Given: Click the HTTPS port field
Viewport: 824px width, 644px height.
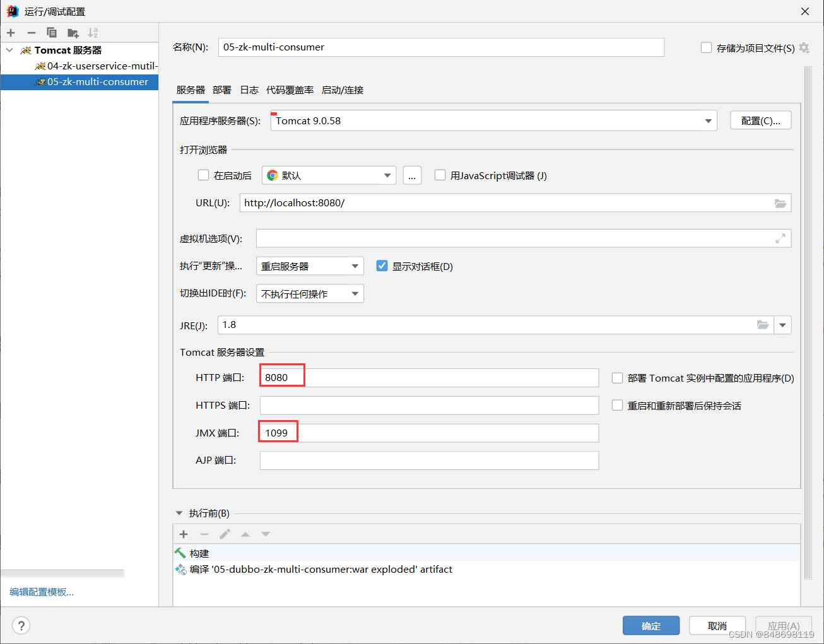Looking at the screenshot, I should coord(429,406).
